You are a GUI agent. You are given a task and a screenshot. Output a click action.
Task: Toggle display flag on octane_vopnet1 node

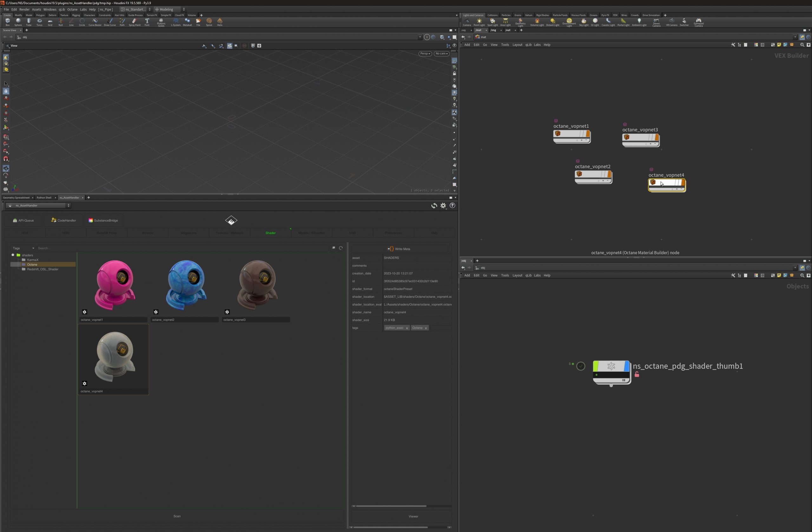pyautogui.click(x=587, y=134)
